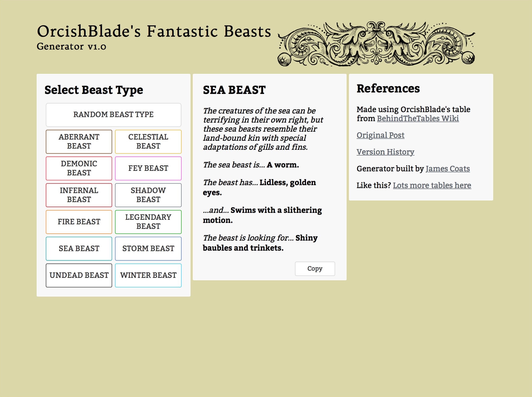Copy the generated beast description
Screen dimensions: 532x397
(x=315, y=269)
